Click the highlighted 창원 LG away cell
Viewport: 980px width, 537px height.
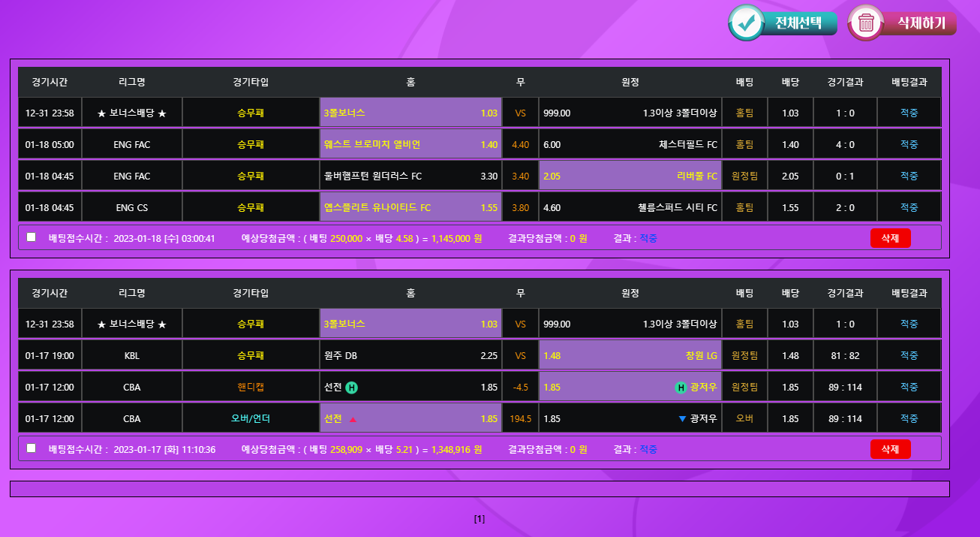point(630,356)
